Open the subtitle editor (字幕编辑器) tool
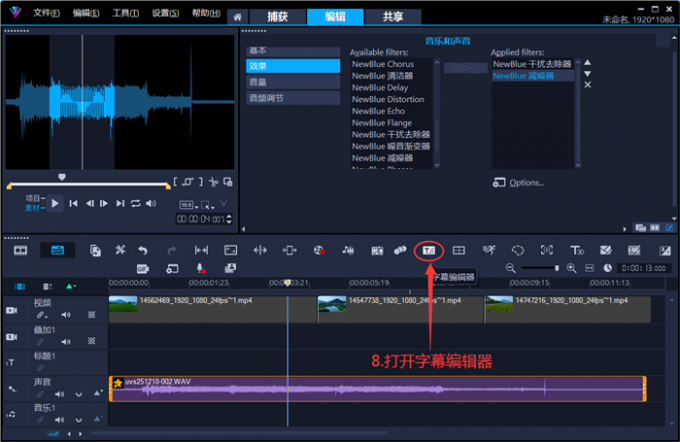This screenshot has width=680, height=442. click(x=429, y=249)
